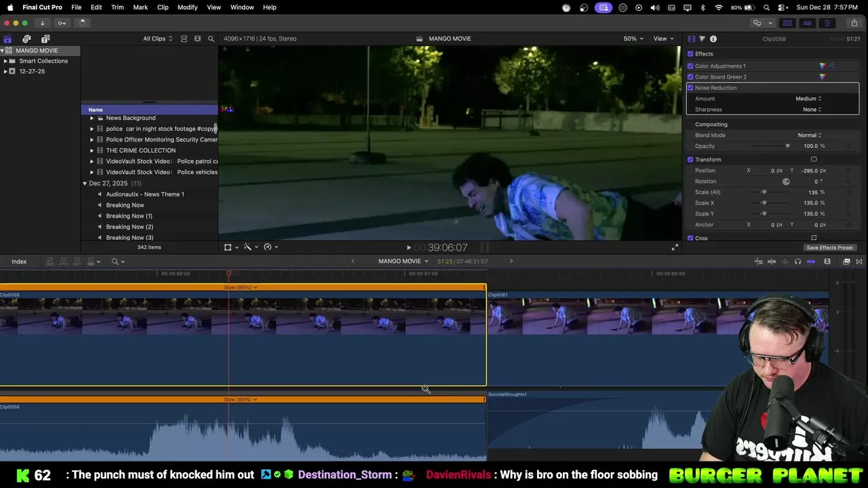This screenshot has width=868, height=488.
Task: Open the Titles and Generators sidebar
Action: [45, 39]
